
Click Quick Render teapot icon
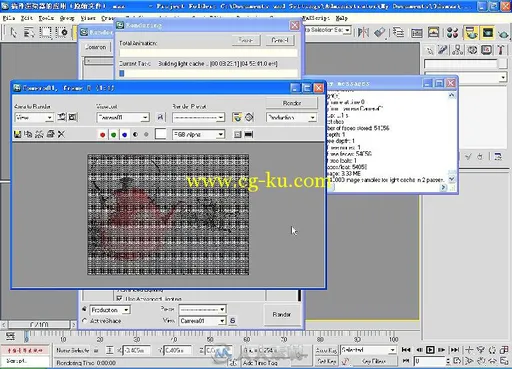pyautogui.click(x=503, y=33)
